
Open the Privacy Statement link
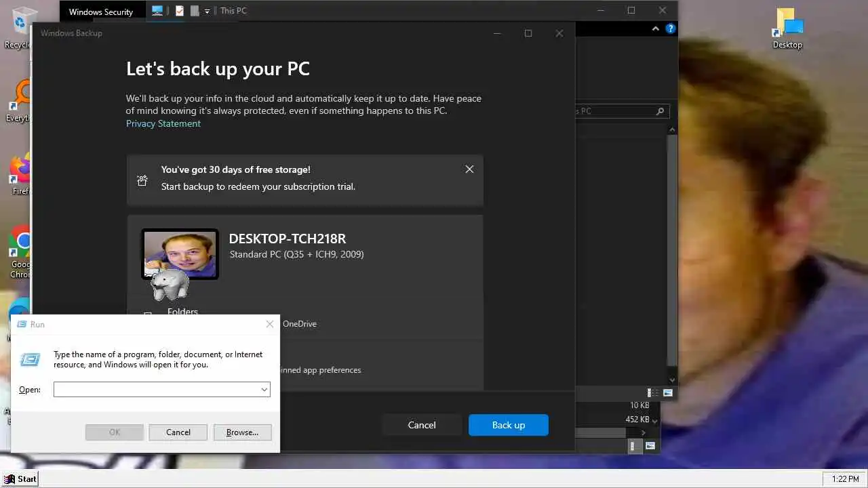click(163, 123)
